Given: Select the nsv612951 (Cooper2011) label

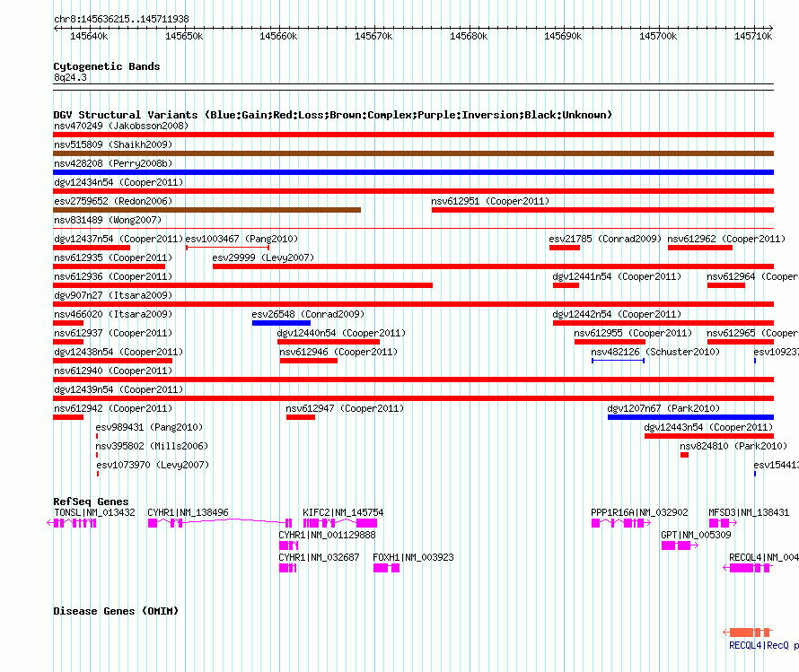Looking at the screenshot, I should pos(490,201).
